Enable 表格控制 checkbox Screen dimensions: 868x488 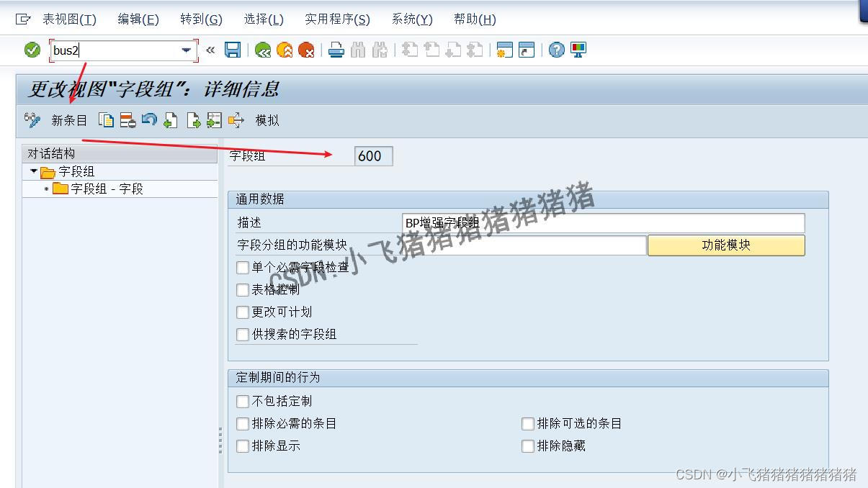243,290
